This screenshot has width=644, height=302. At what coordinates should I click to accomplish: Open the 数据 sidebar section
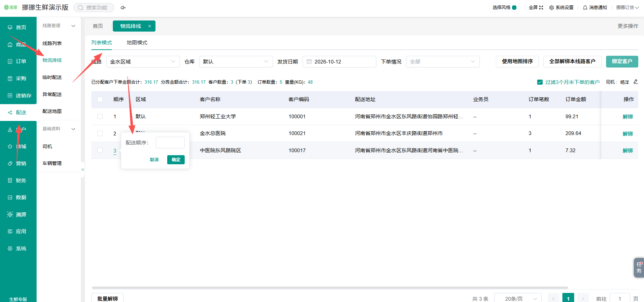pos(18,198)
